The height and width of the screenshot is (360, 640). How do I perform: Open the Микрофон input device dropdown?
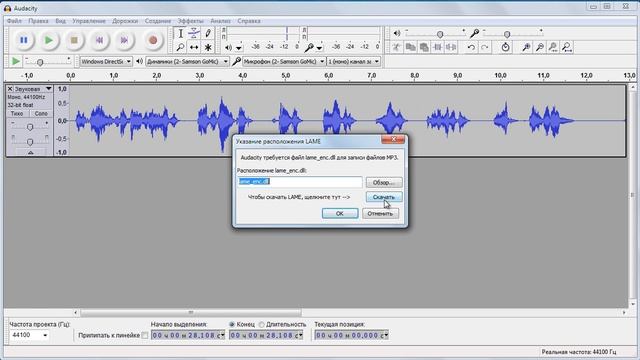pyautogui.click(x=284, y=61)
